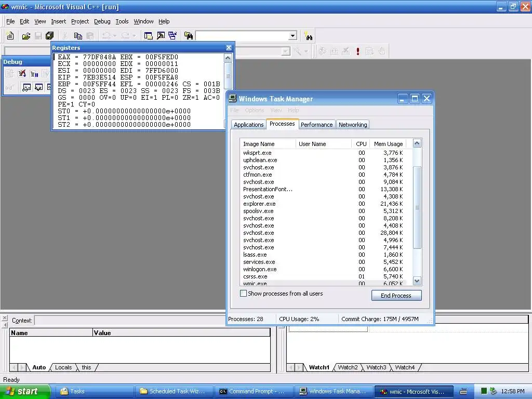Select the Watch2 tab
Image resolution: width=532 pixels, height=399 pixels.
pos(348,367)
